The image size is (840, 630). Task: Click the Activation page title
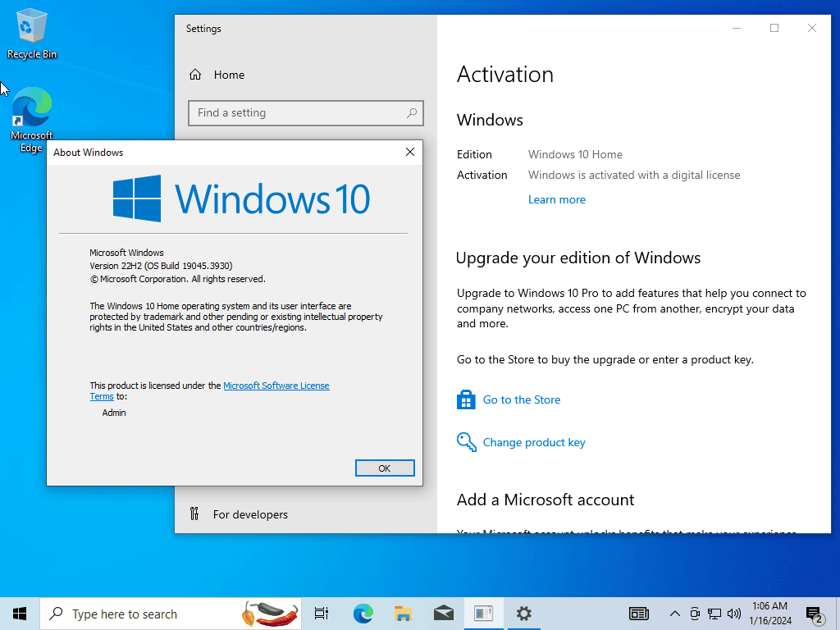505,75
